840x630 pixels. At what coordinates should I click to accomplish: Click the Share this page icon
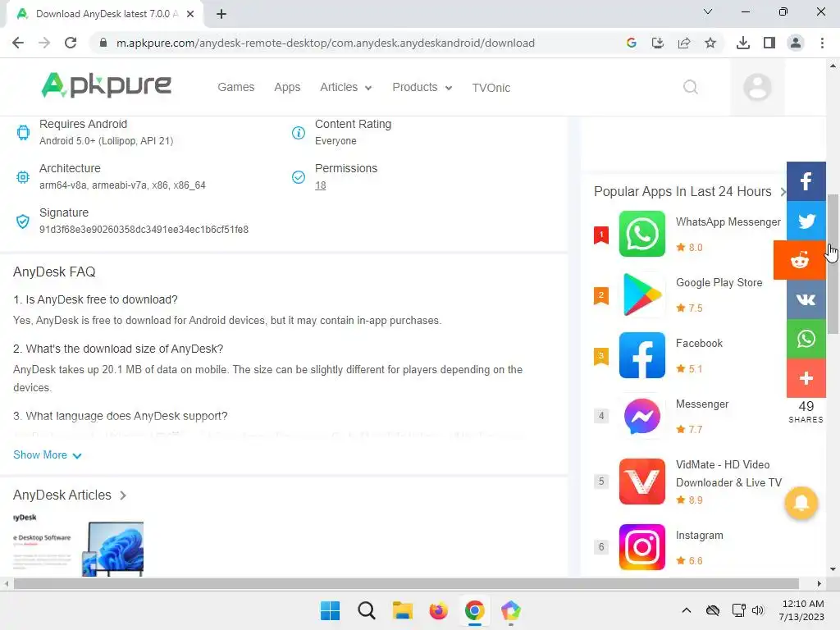pyautogui.click(x=684, y=43)
